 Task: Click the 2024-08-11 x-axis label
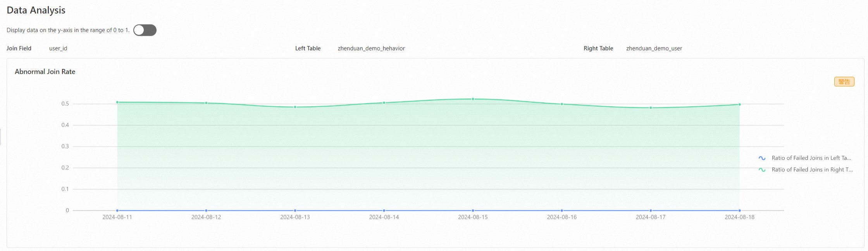[x=117, y=217]
